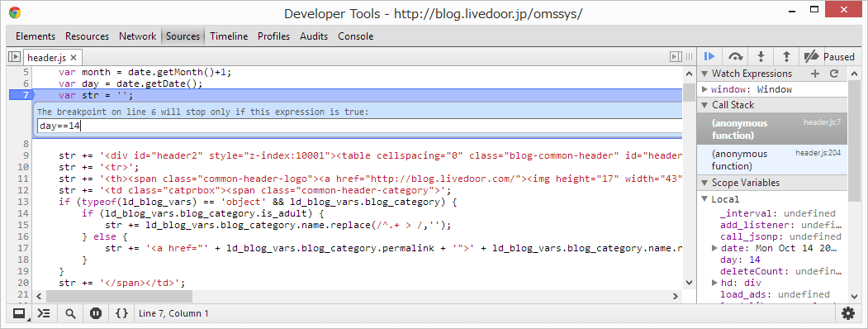Open the Sources tab

(x=183, y=36)
